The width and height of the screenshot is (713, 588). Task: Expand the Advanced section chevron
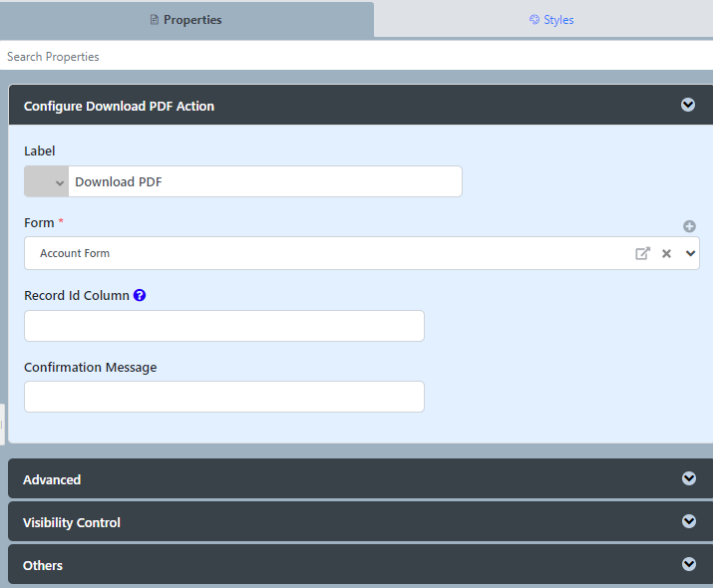(689, 478)
